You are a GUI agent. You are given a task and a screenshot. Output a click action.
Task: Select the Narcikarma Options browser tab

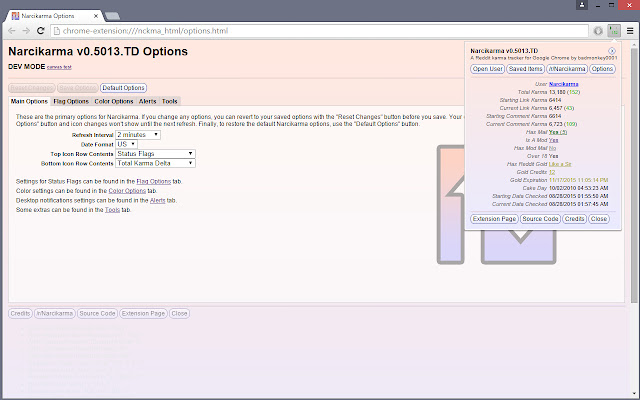(x=55, y=16)
